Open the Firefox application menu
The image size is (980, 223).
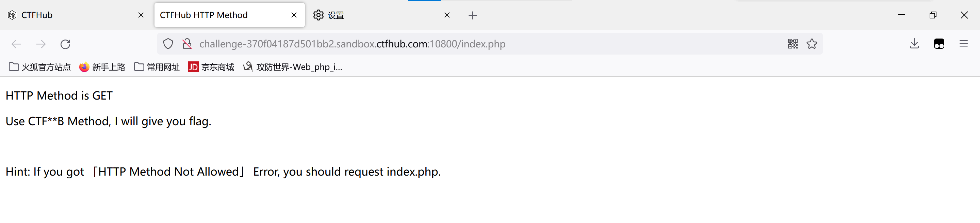964,44
